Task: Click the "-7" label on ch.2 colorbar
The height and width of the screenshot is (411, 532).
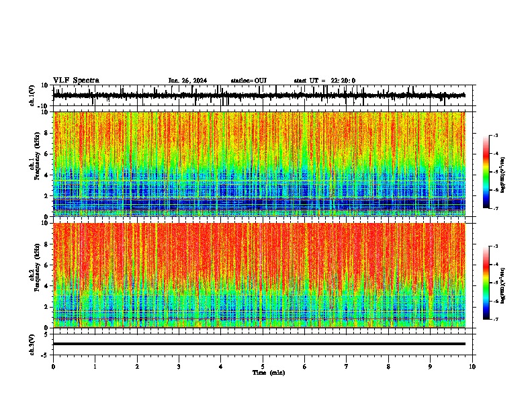Action: click(496, 319)
